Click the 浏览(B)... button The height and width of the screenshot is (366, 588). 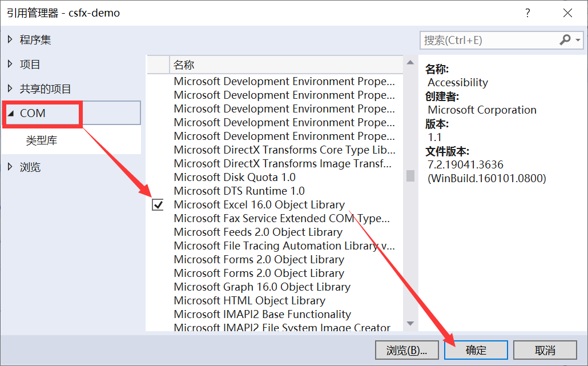pos(407,350)
